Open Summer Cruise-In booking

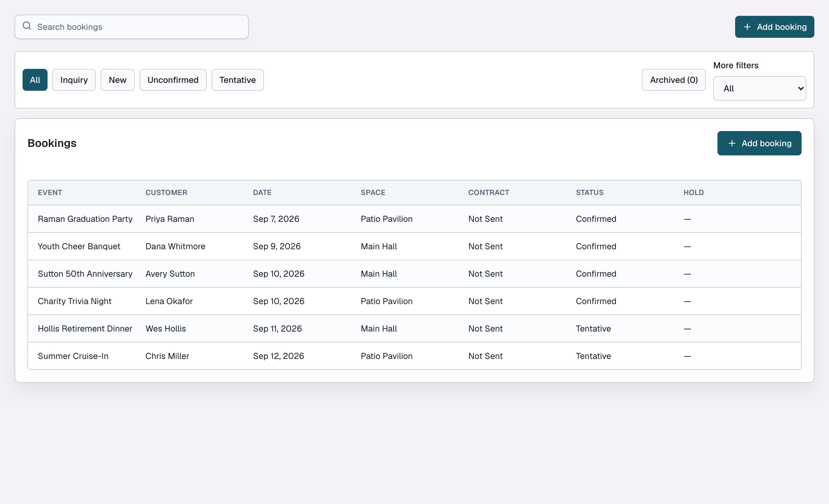[x=73, y=356]
